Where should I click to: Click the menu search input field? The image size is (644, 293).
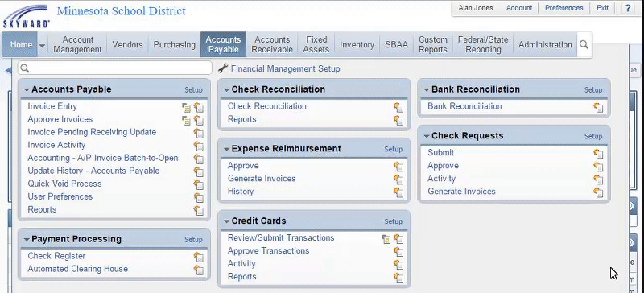click(115, 68)
